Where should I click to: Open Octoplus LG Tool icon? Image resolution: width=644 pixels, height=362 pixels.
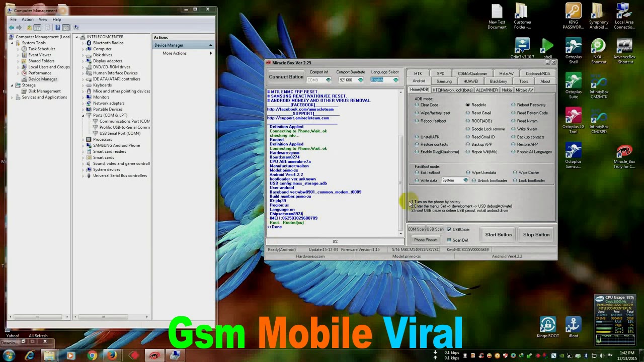click(x=573, y=121)
